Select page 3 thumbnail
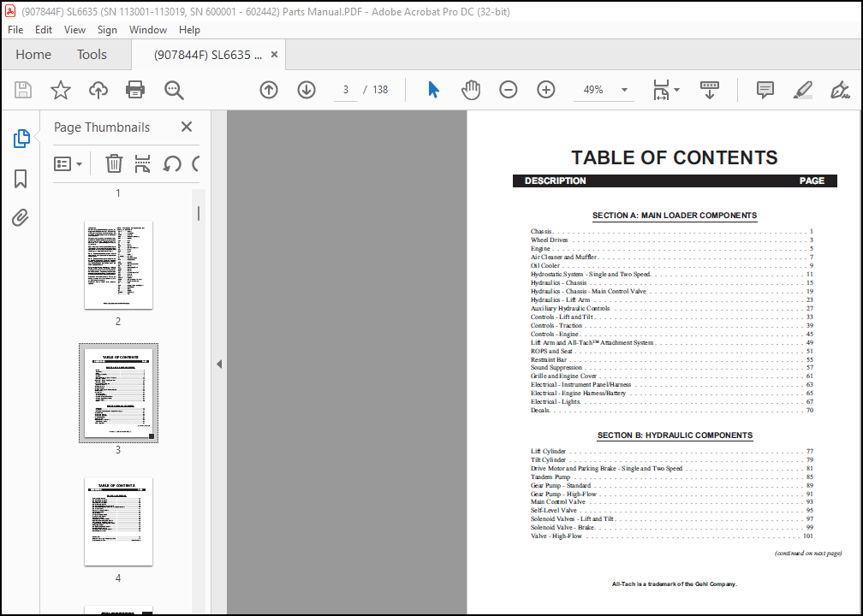 [118, 393]
